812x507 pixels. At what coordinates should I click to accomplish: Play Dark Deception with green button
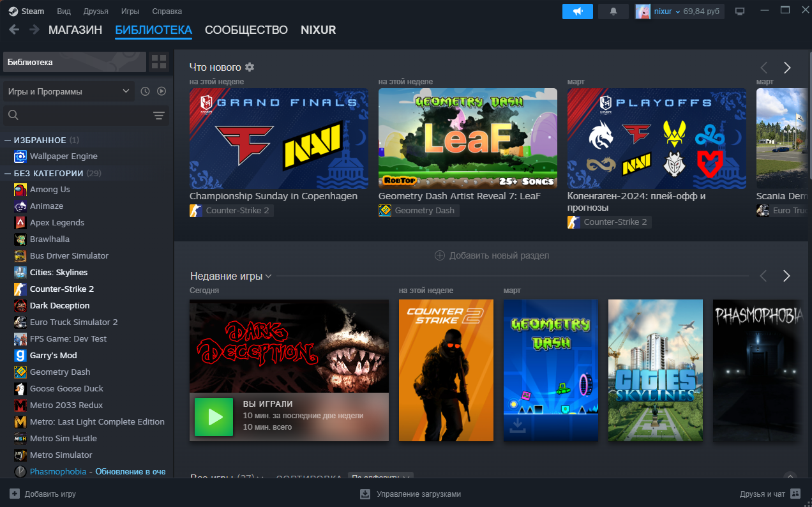[x=214, y=417]
